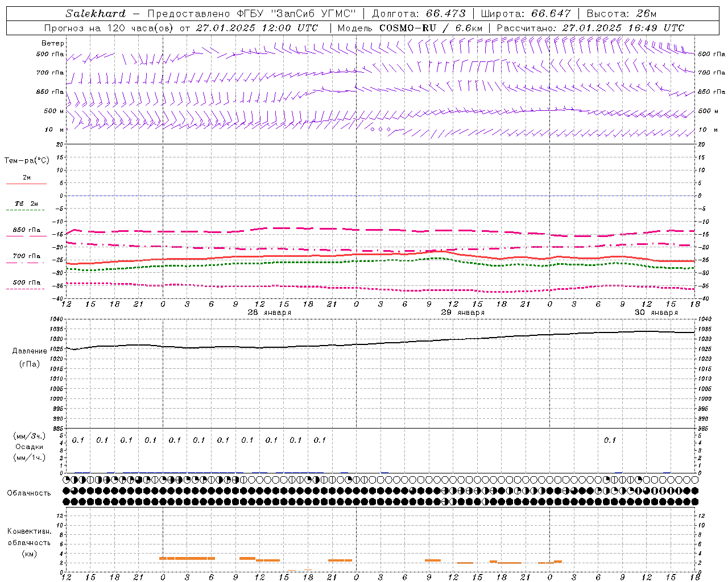Click the Td 2м legend text
The width and height of the screenshot is (728, 582).
(x=26, y=203)
